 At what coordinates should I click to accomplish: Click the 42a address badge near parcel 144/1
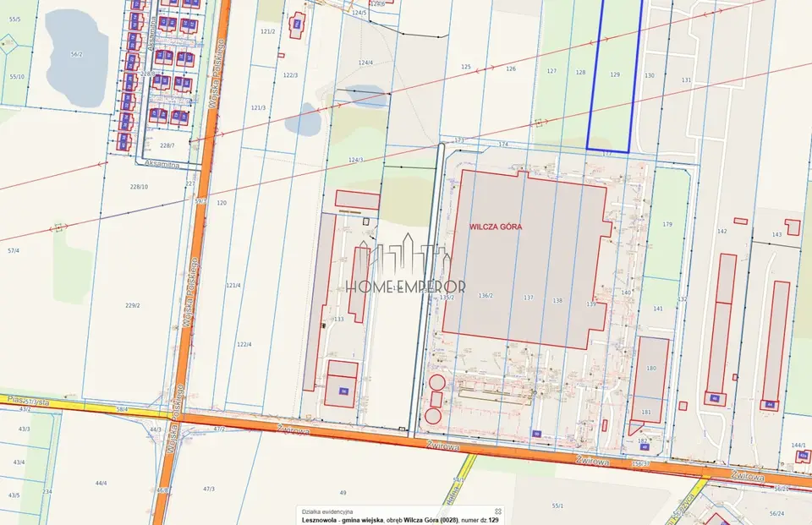[803, 457]
